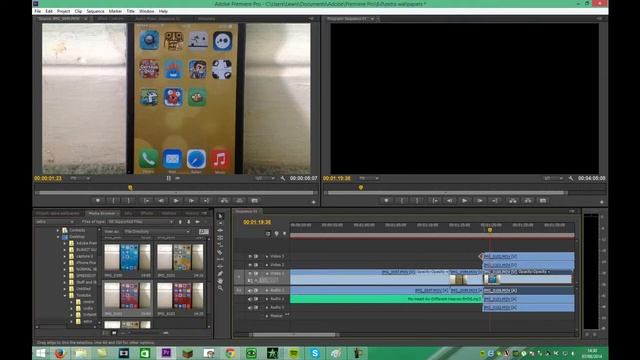Image resolution: width=640 pixels, height=360 pixels.
Task: Play the sequence in Program monitor
Action: point(464,200)
